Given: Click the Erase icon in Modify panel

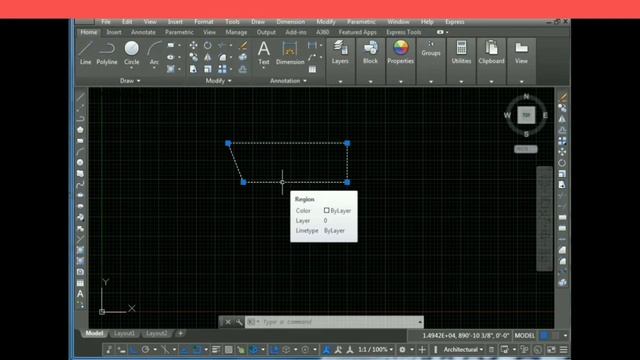Looking at the screenshot, I should pyautogui.click(x=243, y=45).
